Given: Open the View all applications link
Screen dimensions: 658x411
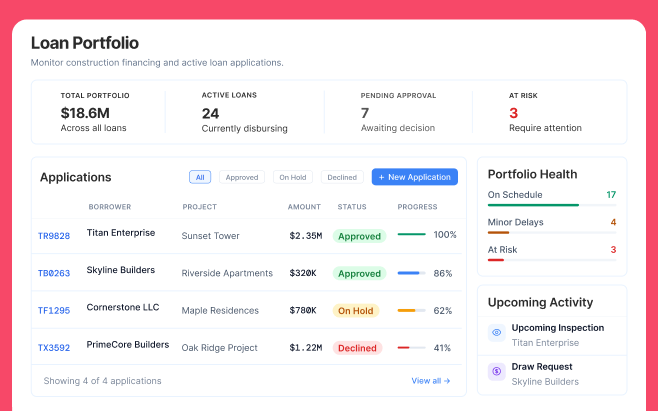Looking at the screenshot, I should tap(431, 381).
